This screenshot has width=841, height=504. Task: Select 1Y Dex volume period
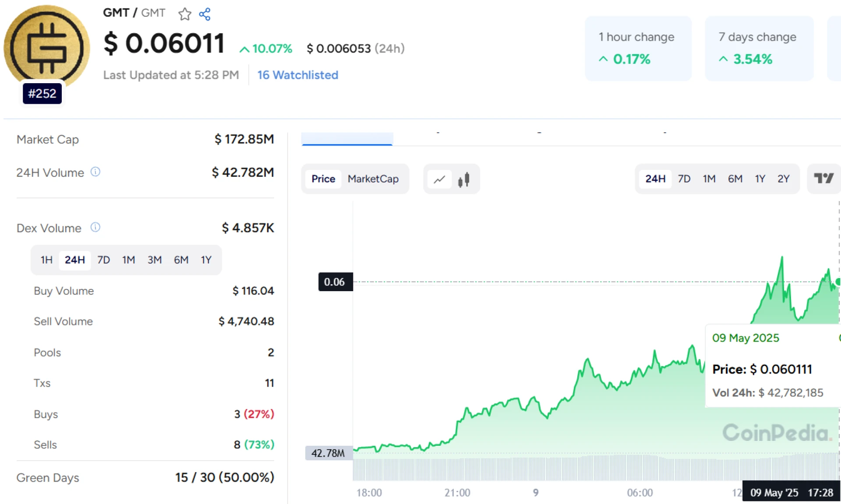tap(206, 260)
